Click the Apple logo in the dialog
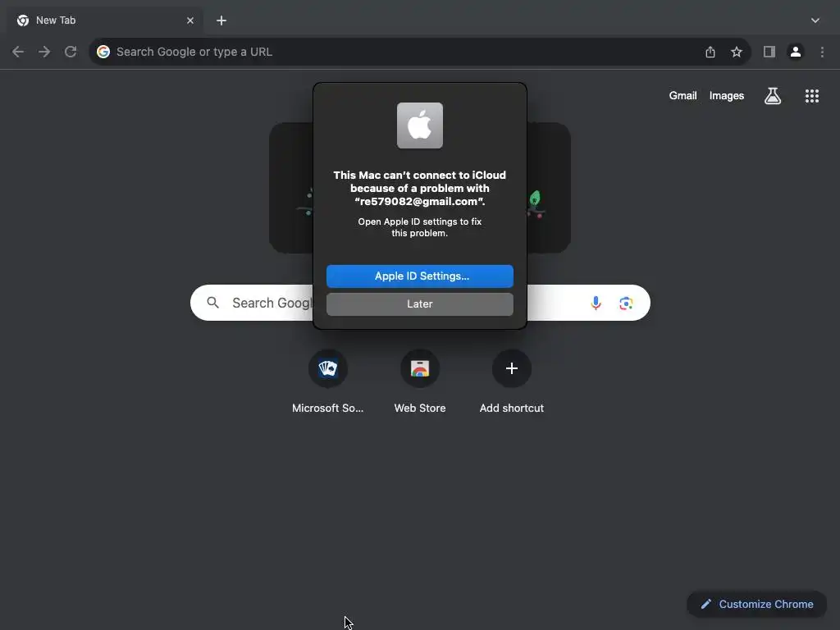This screenshot has height=630, width=840. point(419,126)
